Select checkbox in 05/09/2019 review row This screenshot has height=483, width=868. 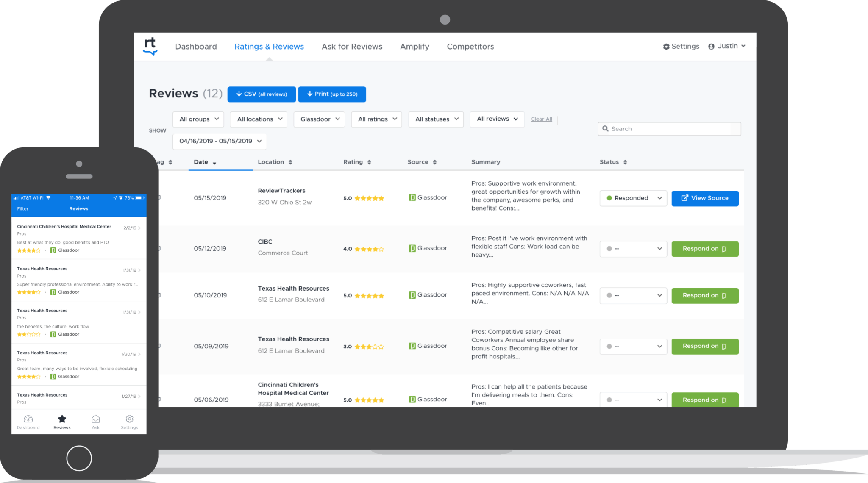pos(159,346)
